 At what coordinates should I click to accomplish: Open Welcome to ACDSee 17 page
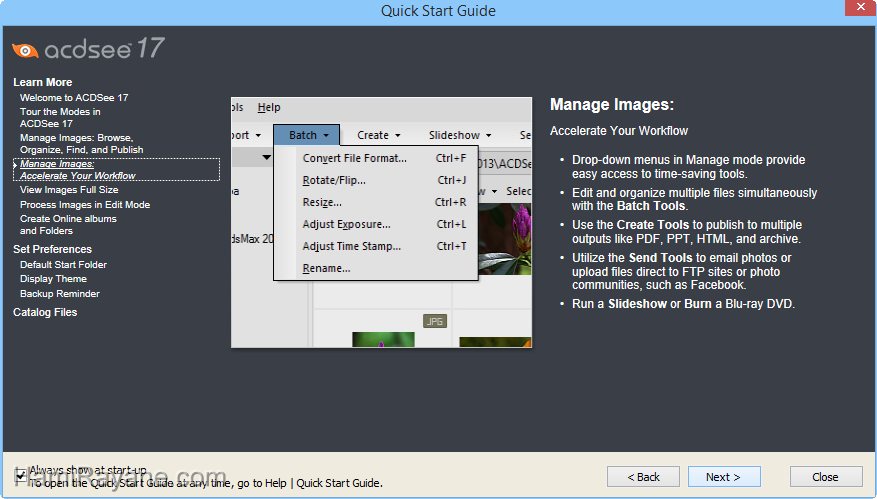[74, 97]
